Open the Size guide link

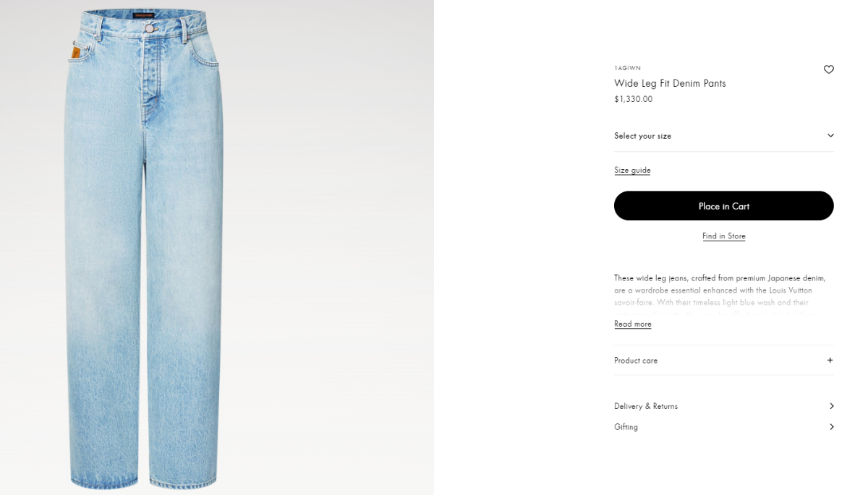pos(632,170)
